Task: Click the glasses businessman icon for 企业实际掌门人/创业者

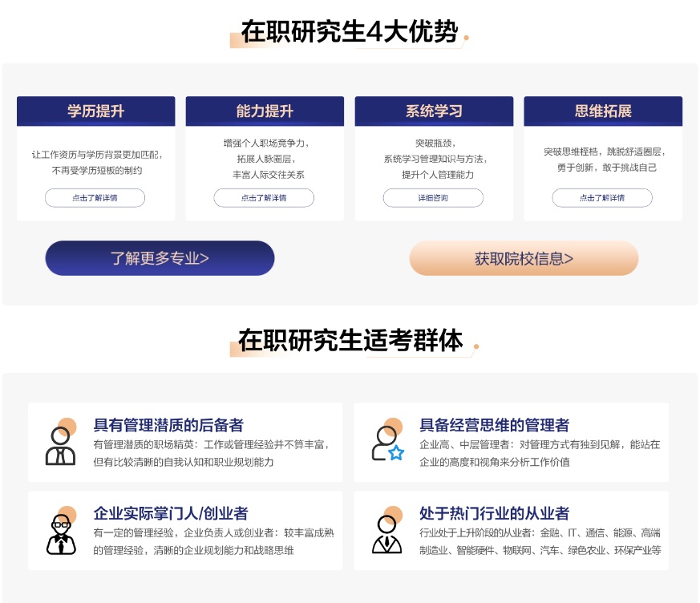Action: [60, 532]
